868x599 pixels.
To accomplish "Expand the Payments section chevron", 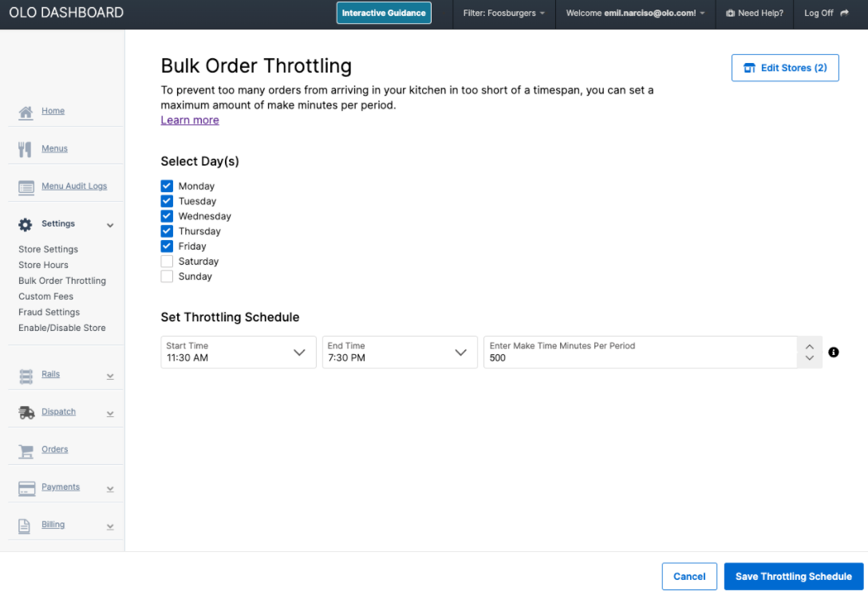I will click(110, 489).
